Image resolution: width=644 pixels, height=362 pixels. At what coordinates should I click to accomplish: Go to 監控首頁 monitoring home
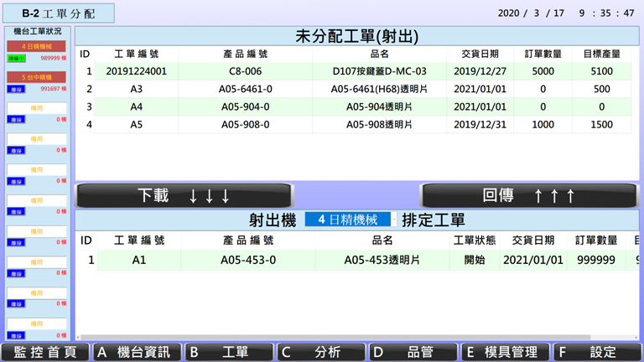tap(45, 352)
